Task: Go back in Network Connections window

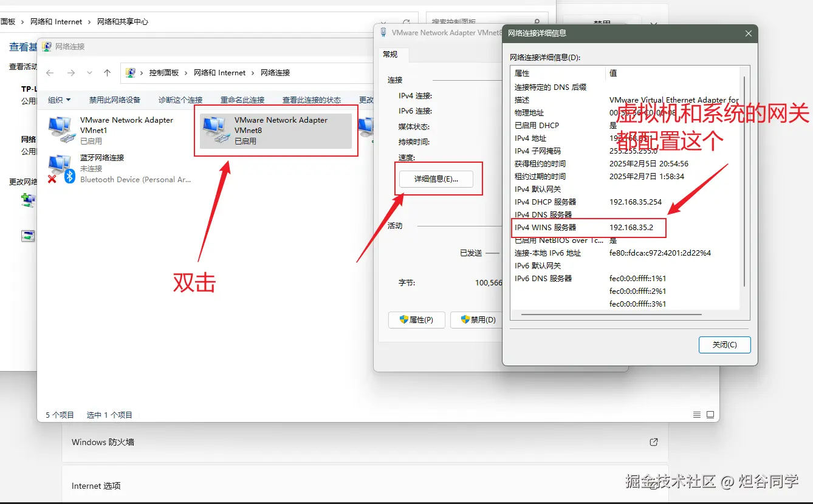Action: pos(50,73)
